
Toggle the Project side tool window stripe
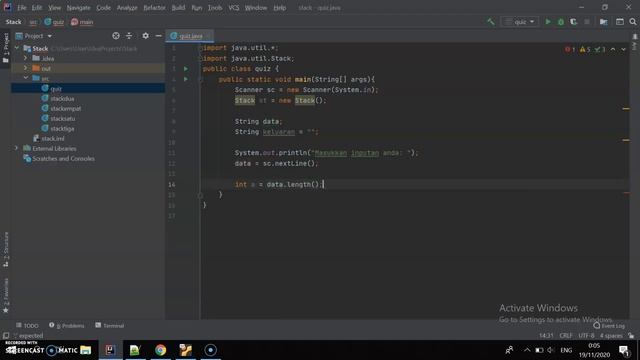click(x=6, y=48)
